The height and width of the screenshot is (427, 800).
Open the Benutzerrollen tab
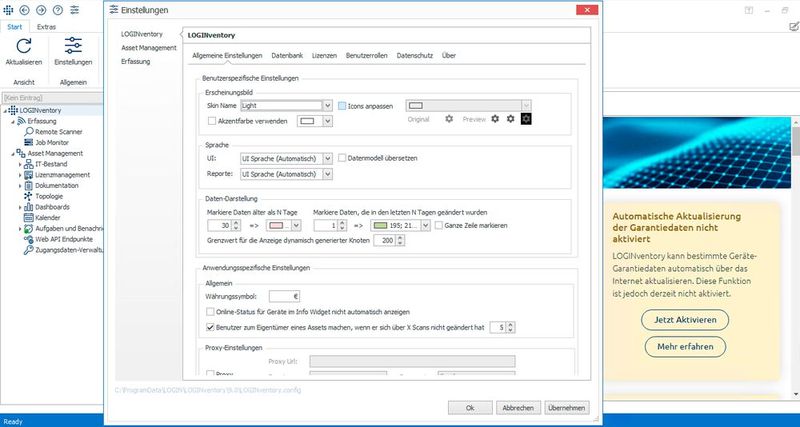[x=366, y=56]
